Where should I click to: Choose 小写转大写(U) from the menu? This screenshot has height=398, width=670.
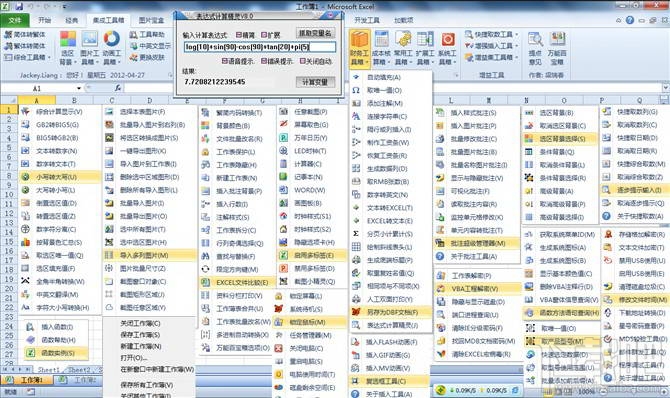click(60, 177)
